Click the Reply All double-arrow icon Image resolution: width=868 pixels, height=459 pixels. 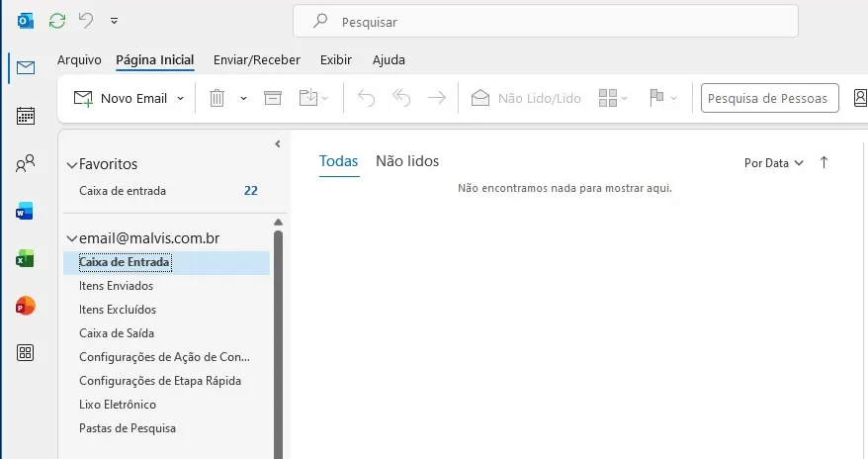[401, 99]
